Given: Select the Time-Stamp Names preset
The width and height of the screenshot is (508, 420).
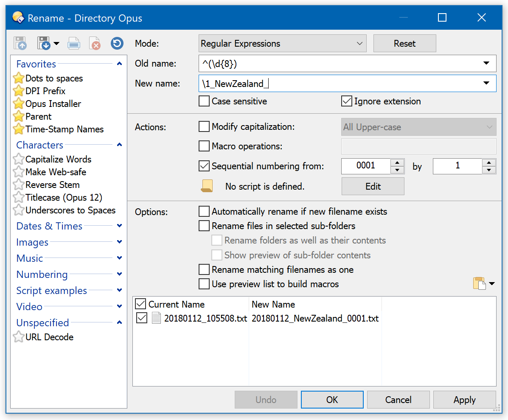Looking at the screenshot, I should click(x=65, y=129).
